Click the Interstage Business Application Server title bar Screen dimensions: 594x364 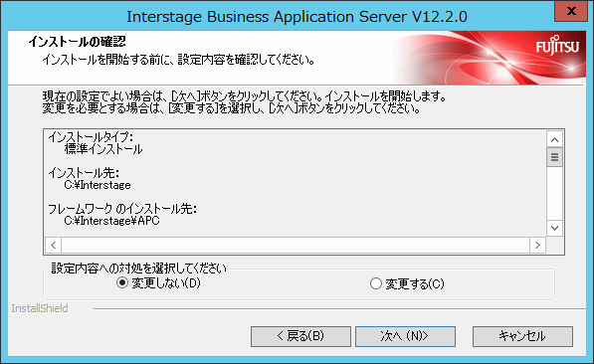tap(297, 16)
